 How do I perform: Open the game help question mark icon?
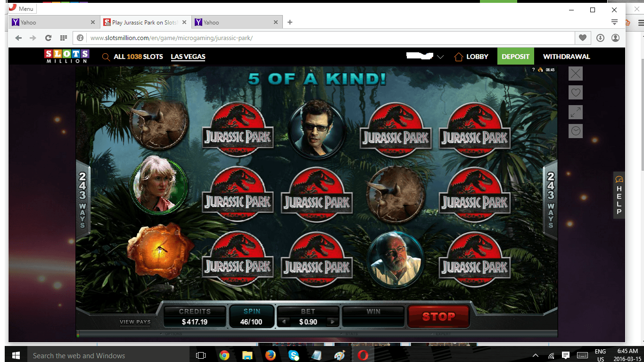click(x=534, y=70)
